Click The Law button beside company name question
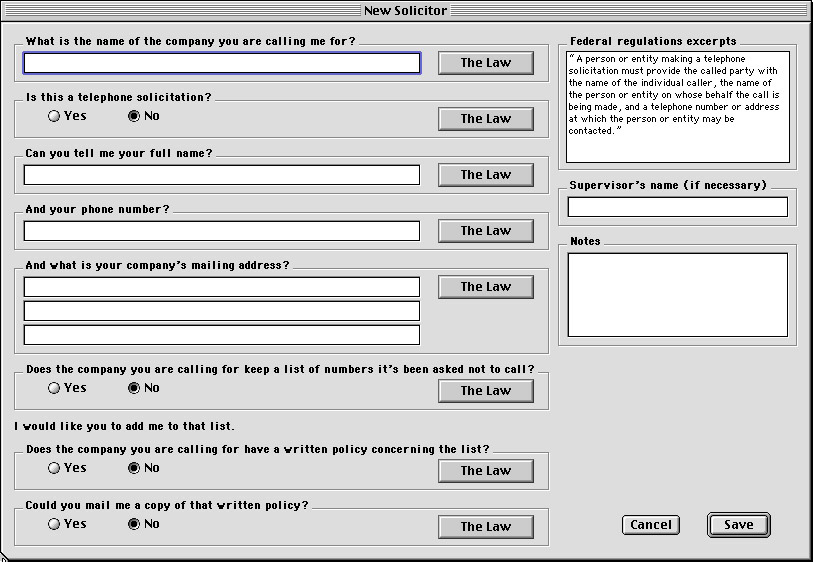 [x=485, y=63]
